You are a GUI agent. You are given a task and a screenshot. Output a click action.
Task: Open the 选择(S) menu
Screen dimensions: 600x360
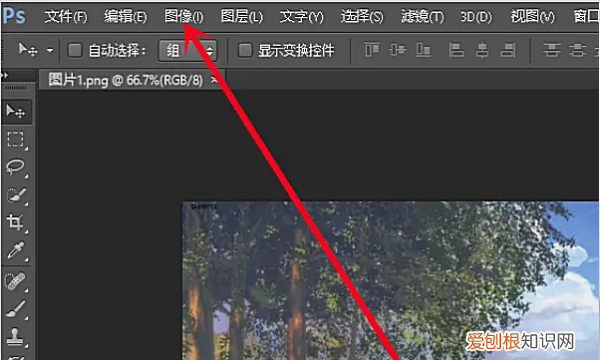(x=362, y=16)
